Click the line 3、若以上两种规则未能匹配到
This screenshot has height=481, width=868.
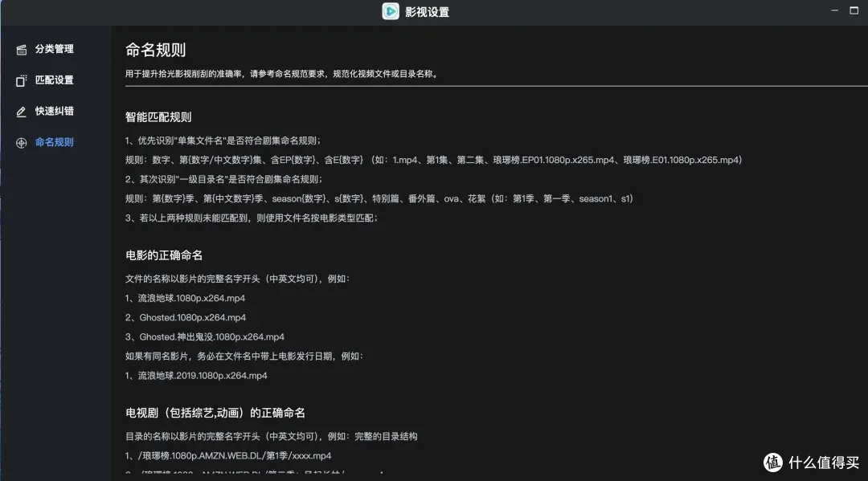coord(252,218)
